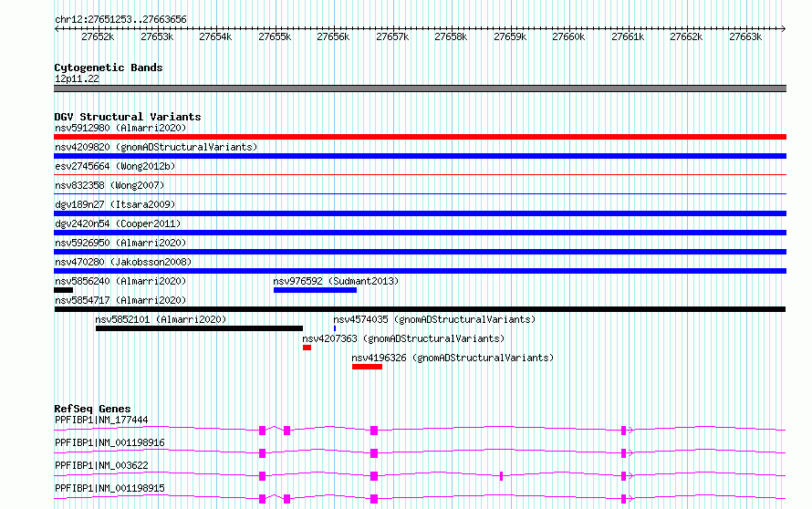Click first exon box of NM_177444
This screenshot has width=812, height=509.
point(263,431)
